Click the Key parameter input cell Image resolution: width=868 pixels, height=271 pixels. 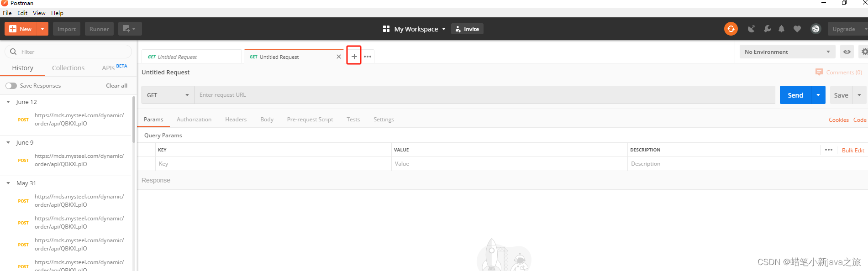(273, 164)
